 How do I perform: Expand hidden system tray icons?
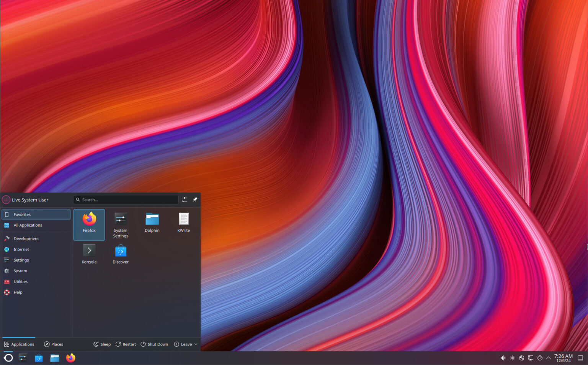(549, 357)
